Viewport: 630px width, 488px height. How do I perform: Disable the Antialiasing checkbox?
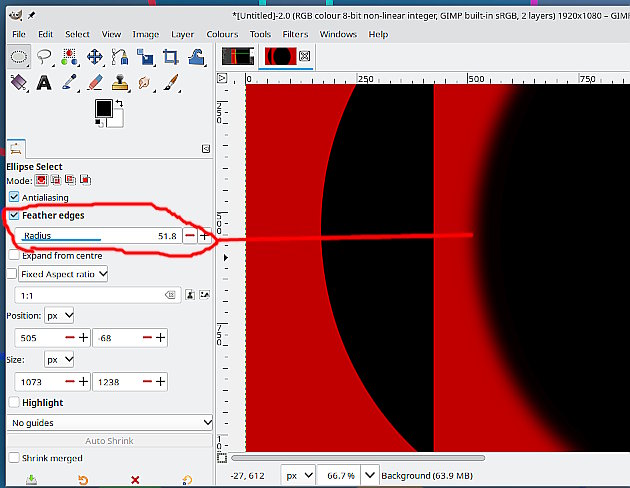(13, 198)
